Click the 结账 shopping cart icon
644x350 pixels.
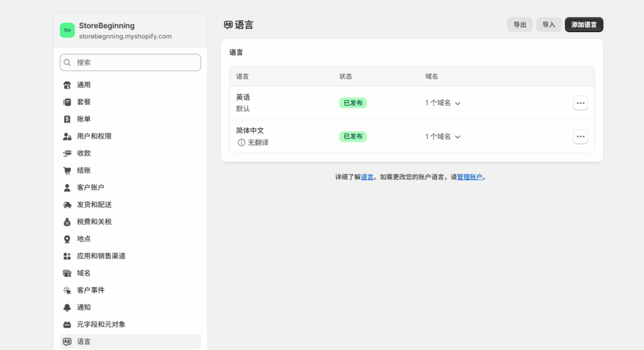67,171
